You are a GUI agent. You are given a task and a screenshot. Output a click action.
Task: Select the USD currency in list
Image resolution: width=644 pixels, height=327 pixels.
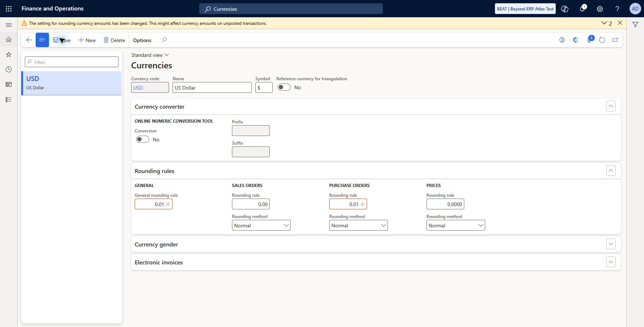pyautogui.click(x=72, y=83)
